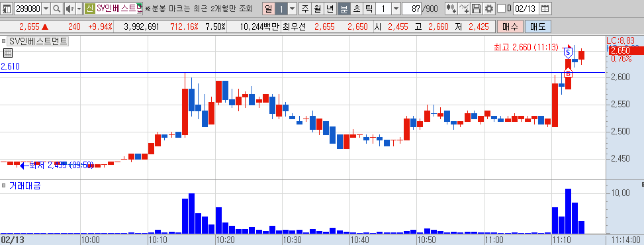644x245 pixels.
Task: Expand the dropdown arrow beside the speaker icon
Action: coord(79,8)
